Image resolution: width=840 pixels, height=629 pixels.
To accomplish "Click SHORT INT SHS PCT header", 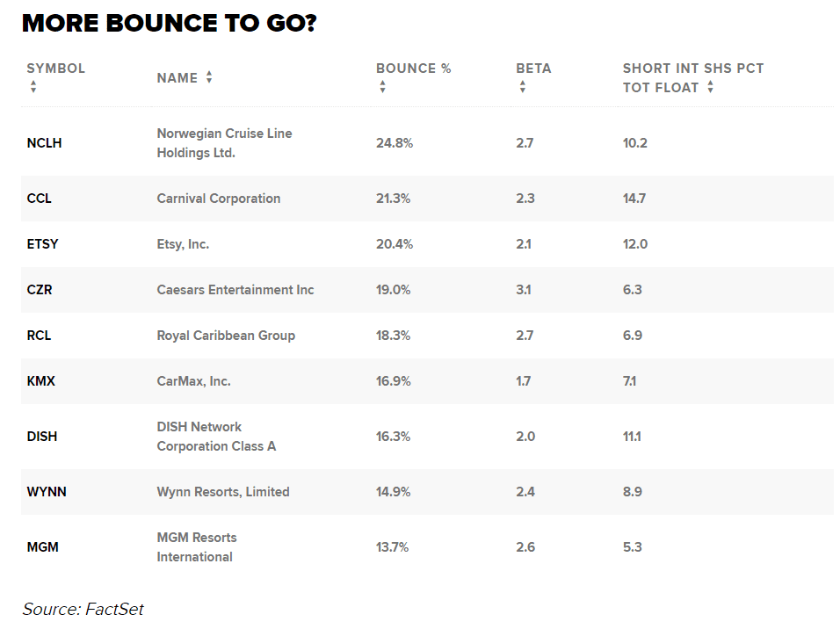I will pyautogui.click(x=692, y=69).
